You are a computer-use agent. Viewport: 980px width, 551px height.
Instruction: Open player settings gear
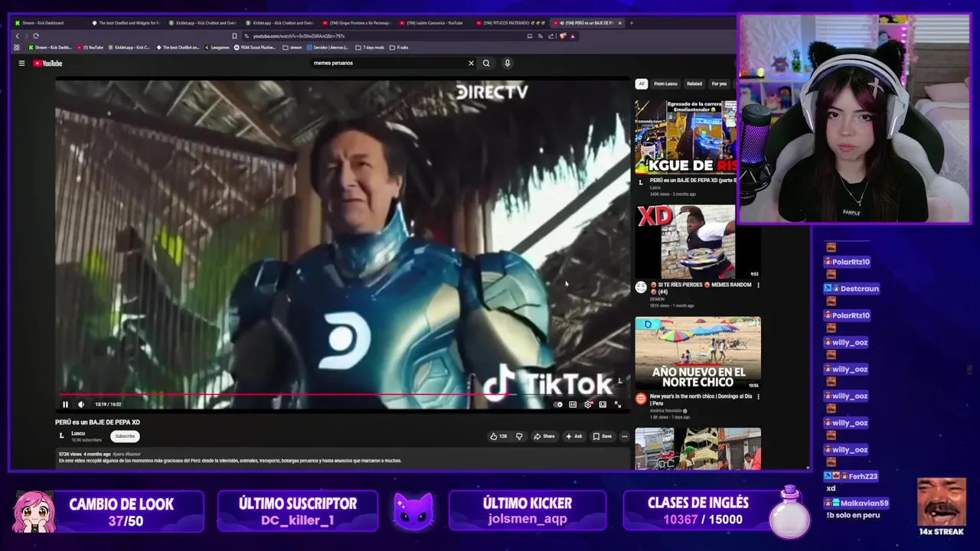tap(588, 404)
